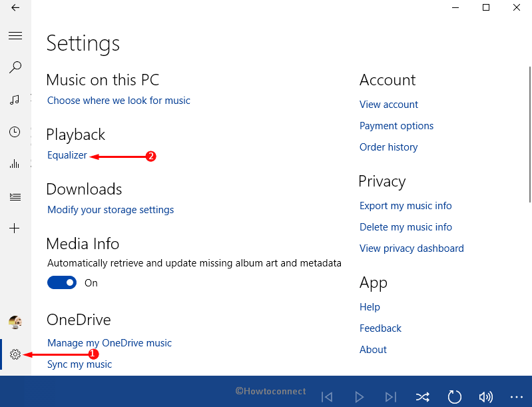
Task: Click the vertical scrollbar thumb
Action: [530, 135]
